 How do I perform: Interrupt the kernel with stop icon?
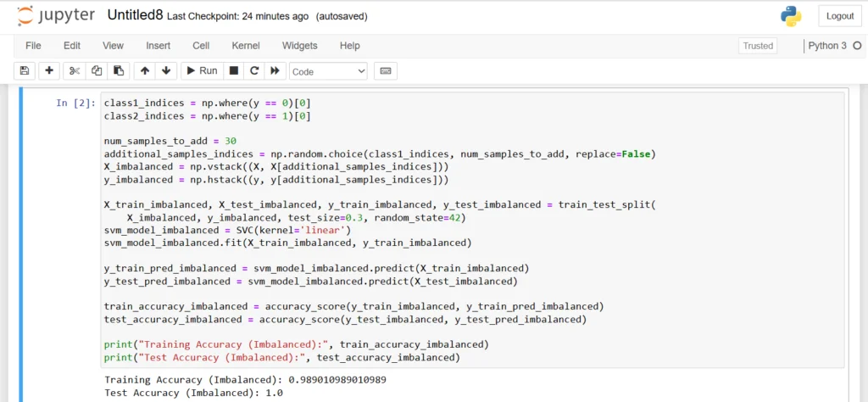point(234,71)
